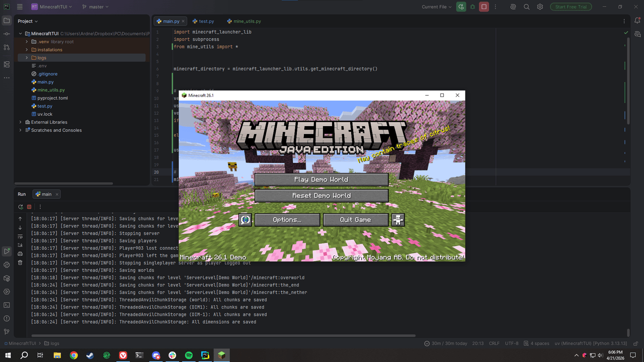Expand the installations folder
The image size is (644, 362).
(x=27, y=50)
